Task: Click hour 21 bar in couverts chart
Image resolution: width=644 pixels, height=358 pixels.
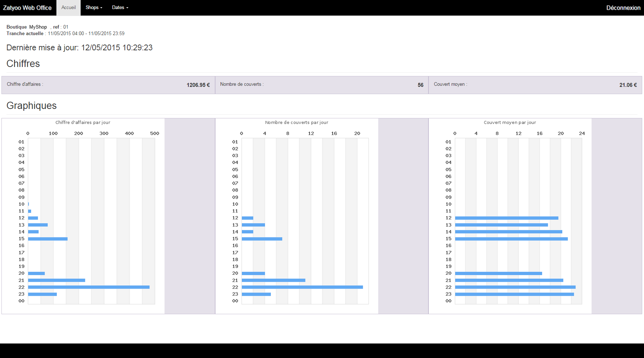Action: [273, 280]
